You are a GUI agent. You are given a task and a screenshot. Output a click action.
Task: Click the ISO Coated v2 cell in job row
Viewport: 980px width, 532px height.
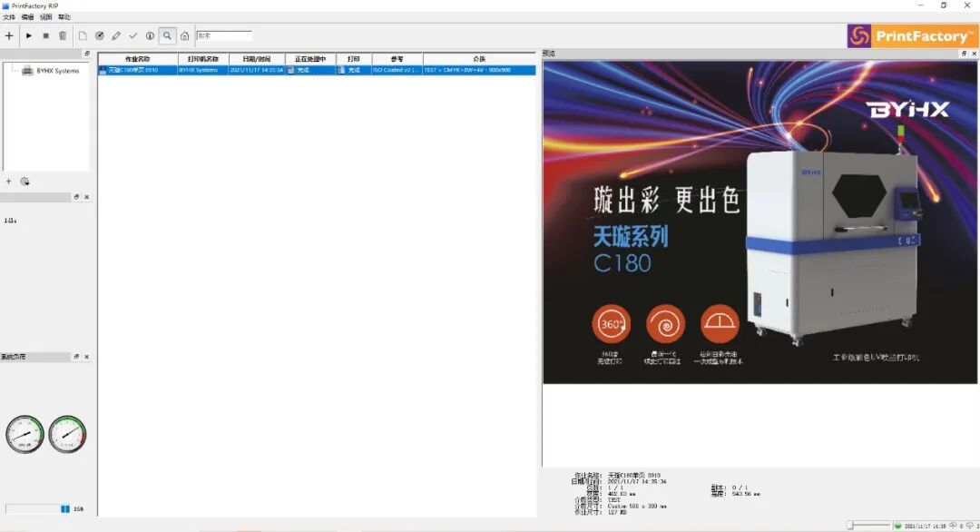click(397, 70)
